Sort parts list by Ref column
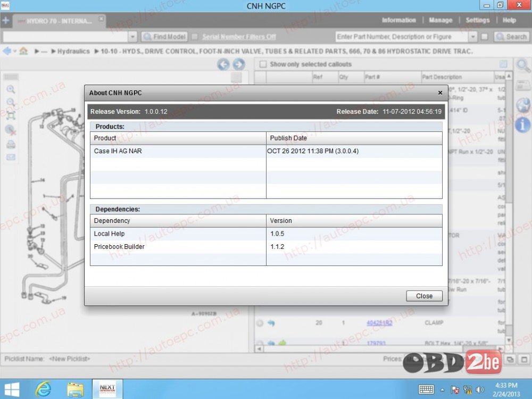Screen dimensions: 532x399 click(x=325, y=77)
